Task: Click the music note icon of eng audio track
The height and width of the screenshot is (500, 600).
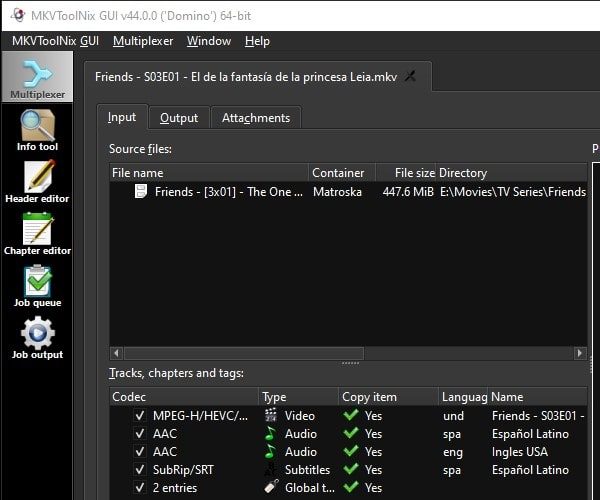Action: [x=271, y=451]
